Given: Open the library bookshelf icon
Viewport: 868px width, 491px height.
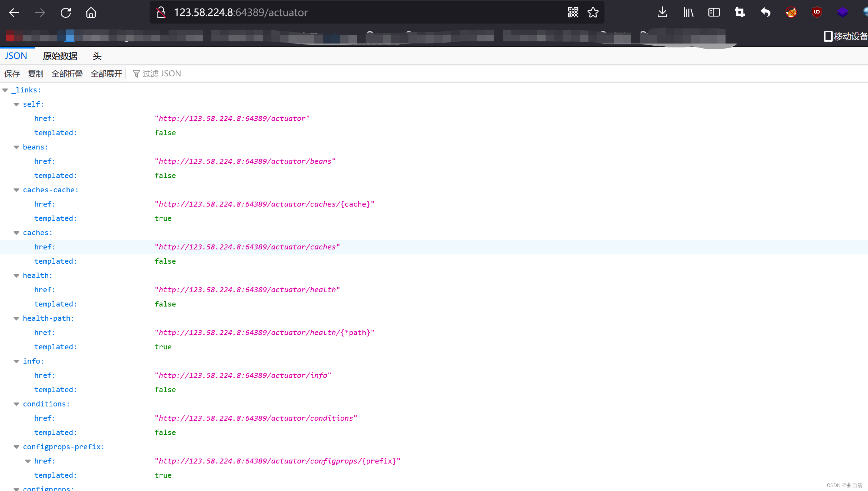Looking at the screenshot, I should click(x=688, y=12).
